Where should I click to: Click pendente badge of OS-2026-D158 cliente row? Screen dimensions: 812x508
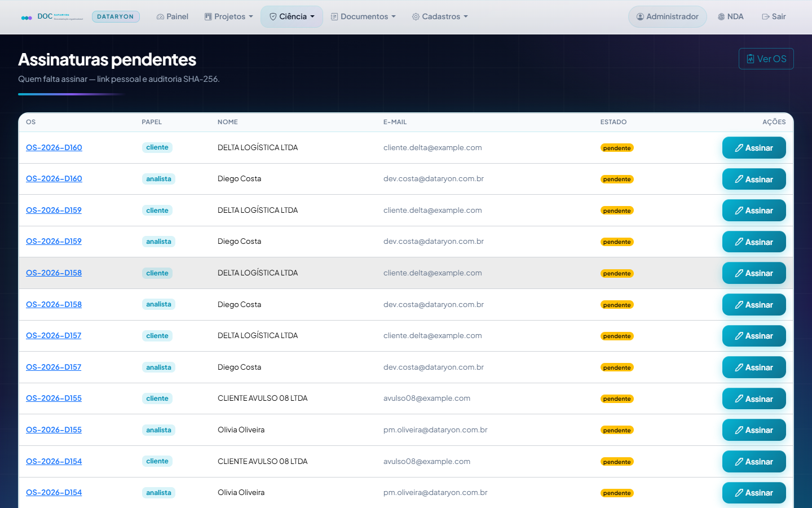pos(617,274)
